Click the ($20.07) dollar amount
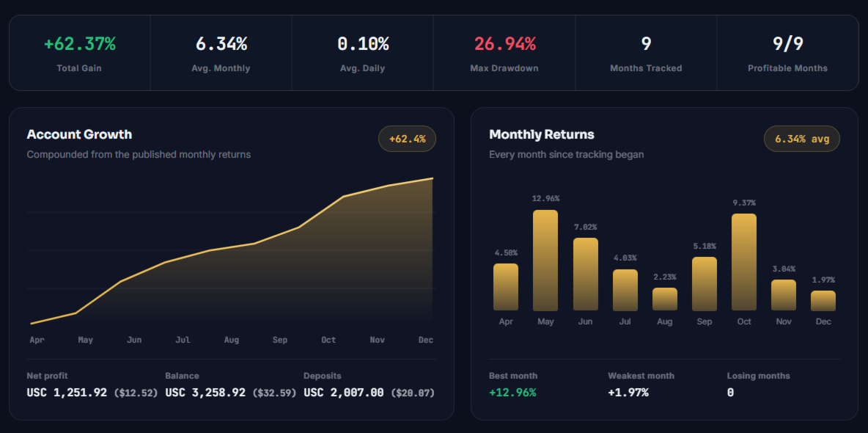The width and height of the screenshot is (868, 433). coord(413,393)
